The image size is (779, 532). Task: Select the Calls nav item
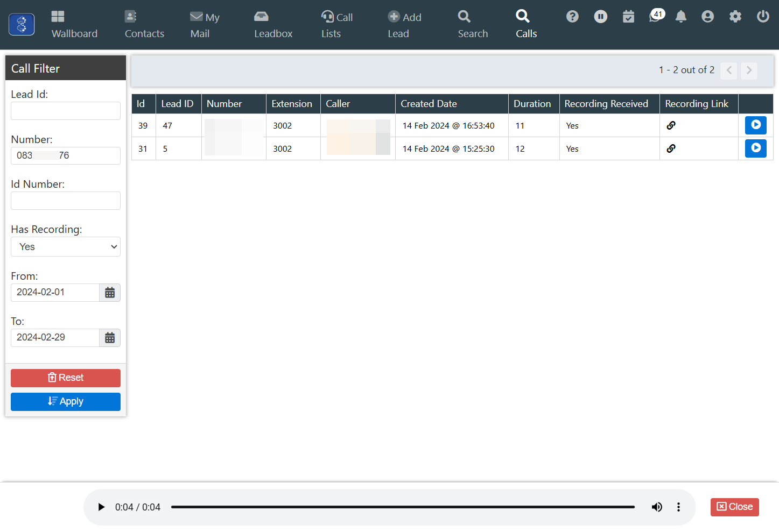526,25
